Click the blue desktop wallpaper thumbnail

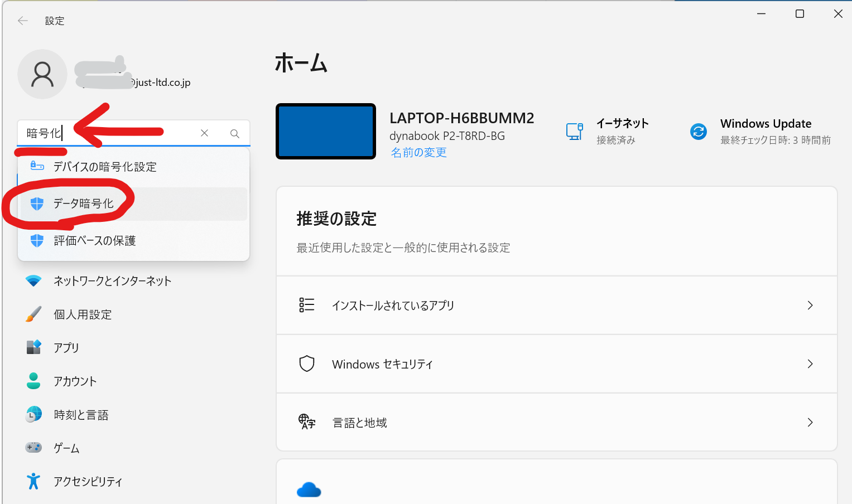pyautogui.click(x=326, y=132)
